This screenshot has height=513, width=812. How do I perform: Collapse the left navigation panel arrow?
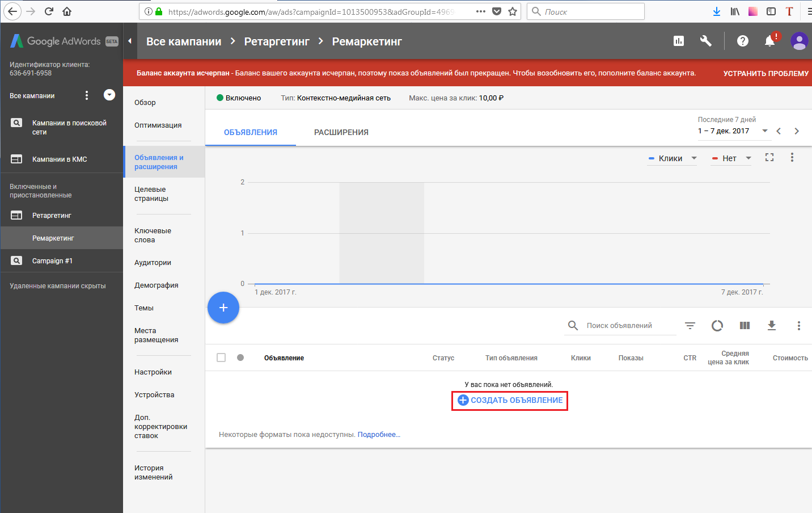pyautogui.click(x=130, y=41)
